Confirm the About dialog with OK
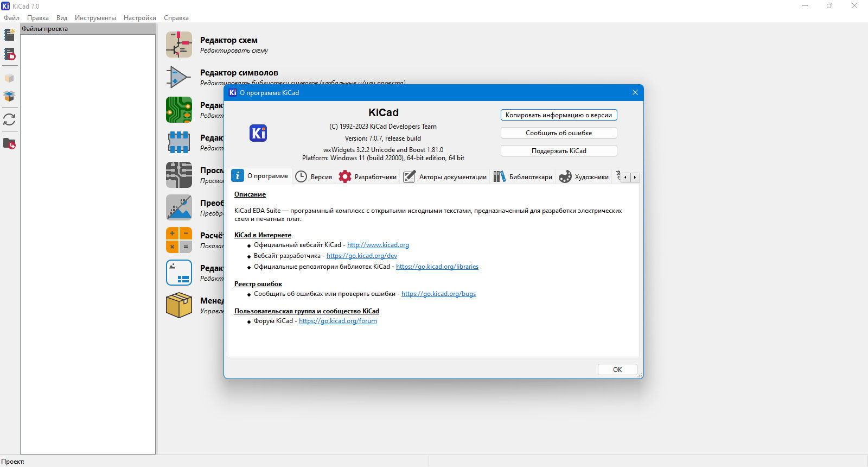This screenshot has width=868, height=467. click(617, 370)
